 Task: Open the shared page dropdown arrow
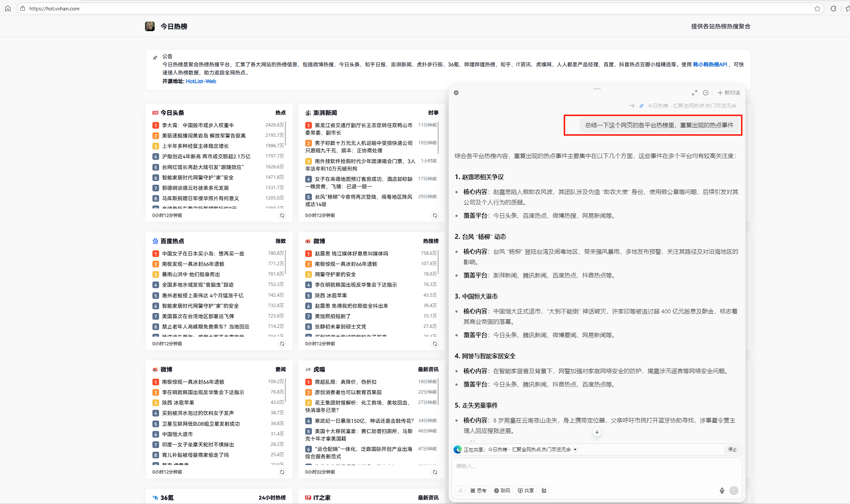575,449
